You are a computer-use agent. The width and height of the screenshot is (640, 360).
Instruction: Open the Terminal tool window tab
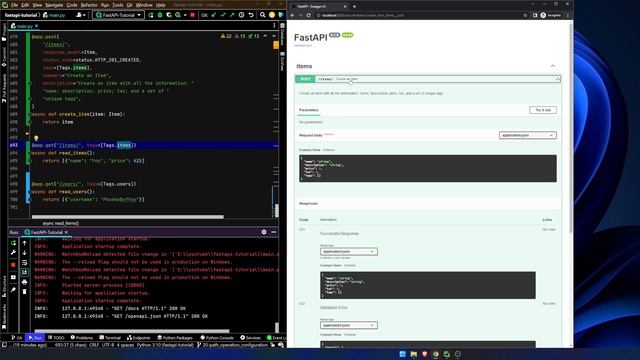(110, 338)
